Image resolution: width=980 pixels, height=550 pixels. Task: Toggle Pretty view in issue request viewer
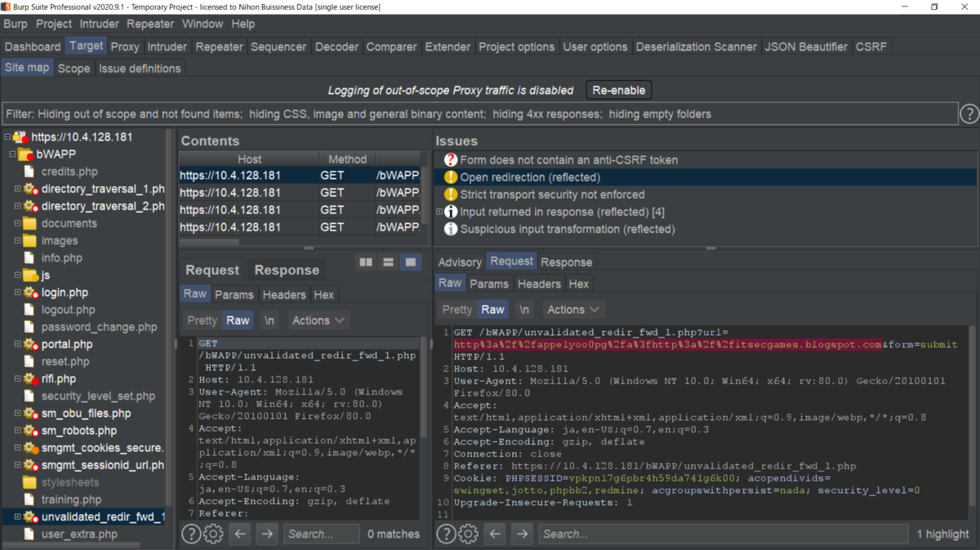pos(457,310)
